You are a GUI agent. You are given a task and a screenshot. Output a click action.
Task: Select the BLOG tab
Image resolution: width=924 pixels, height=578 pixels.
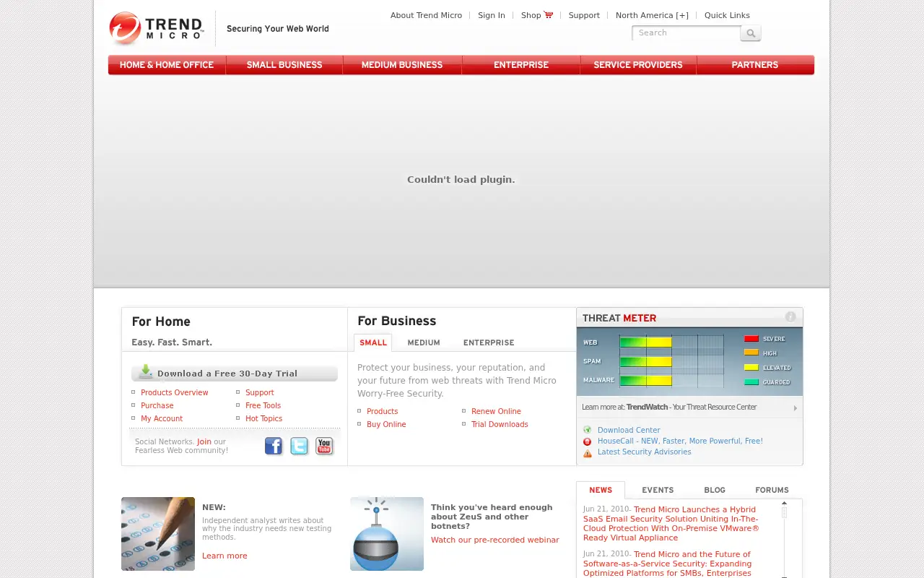coord(715,490)
